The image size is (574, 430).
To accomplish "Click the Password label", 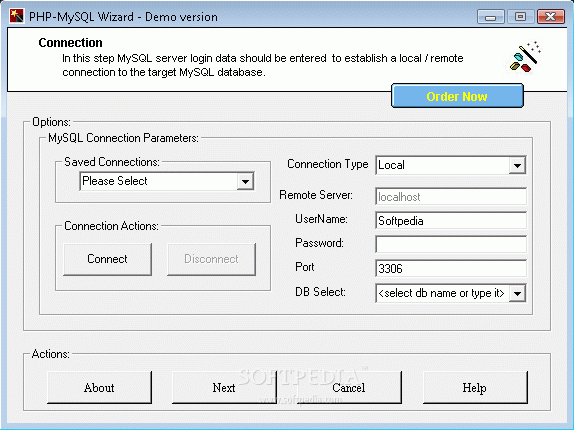I will coord(319,243).
